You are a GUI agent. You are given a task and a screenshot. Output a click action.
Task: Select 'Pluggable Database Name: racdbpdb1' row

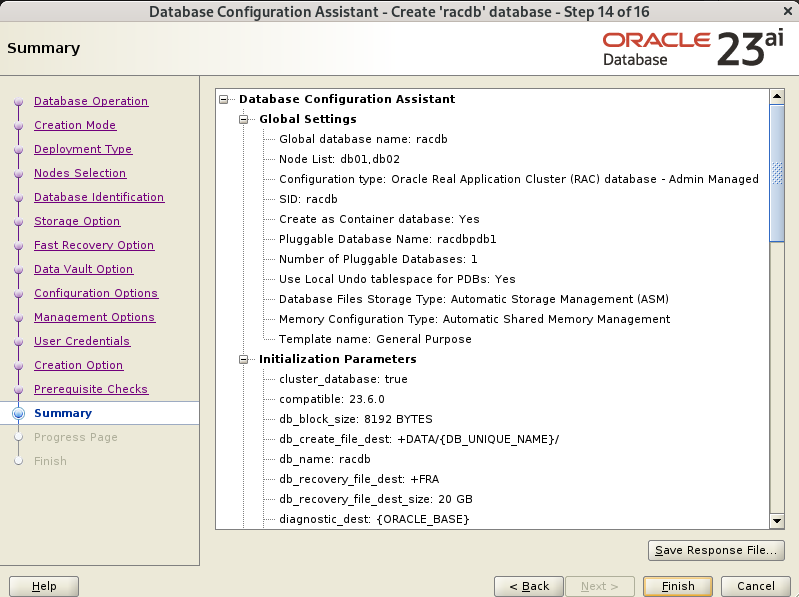(387, 239)
